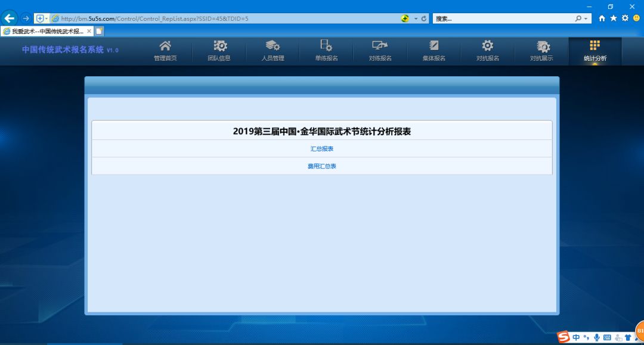Open Favorites star icon
Screen dimensions: 644x345
(x=614, y=18)
